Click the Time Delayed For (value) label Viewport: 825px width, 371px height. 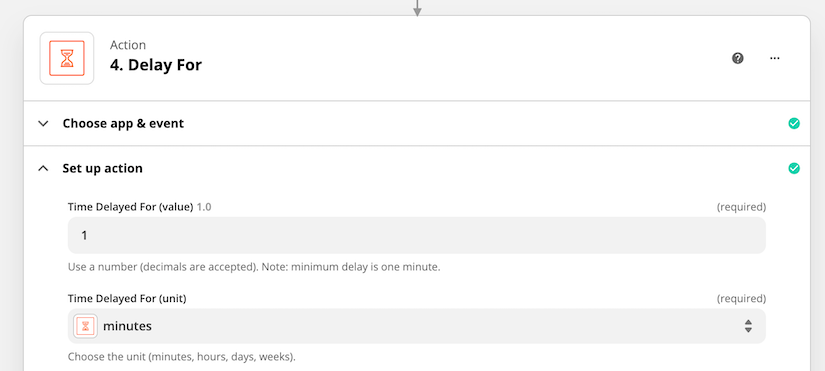tap(131, 207)
